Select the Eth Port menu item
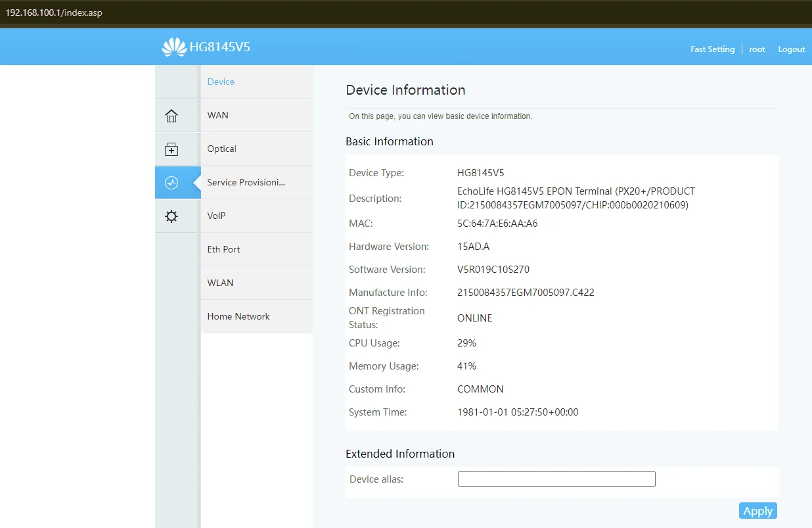812x528 pixels. [x=256, y=249]
